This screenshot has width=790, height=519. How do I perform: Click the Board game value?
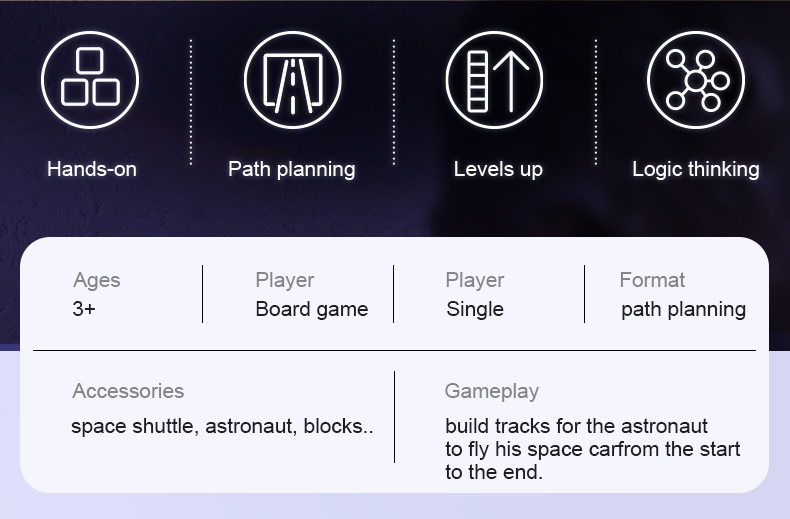click(x=311, y=309)
